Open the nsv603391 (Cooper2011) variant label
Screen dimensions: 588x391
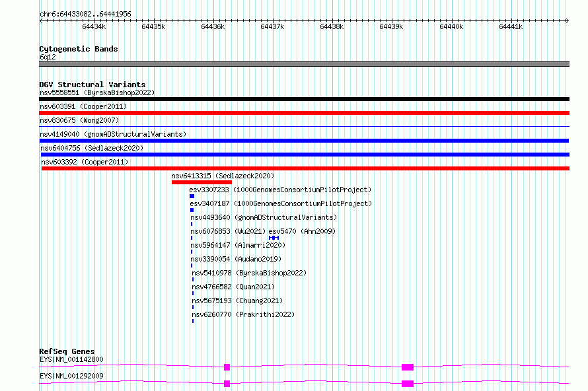tap(83, 106)
